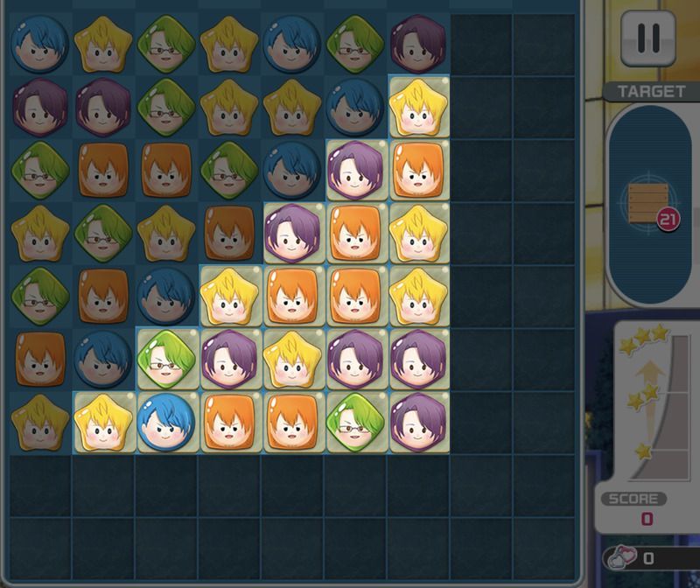Tap the bright blue-haired piece in the bottom row
Screen dimensions: 700x588
click(165, 423)
